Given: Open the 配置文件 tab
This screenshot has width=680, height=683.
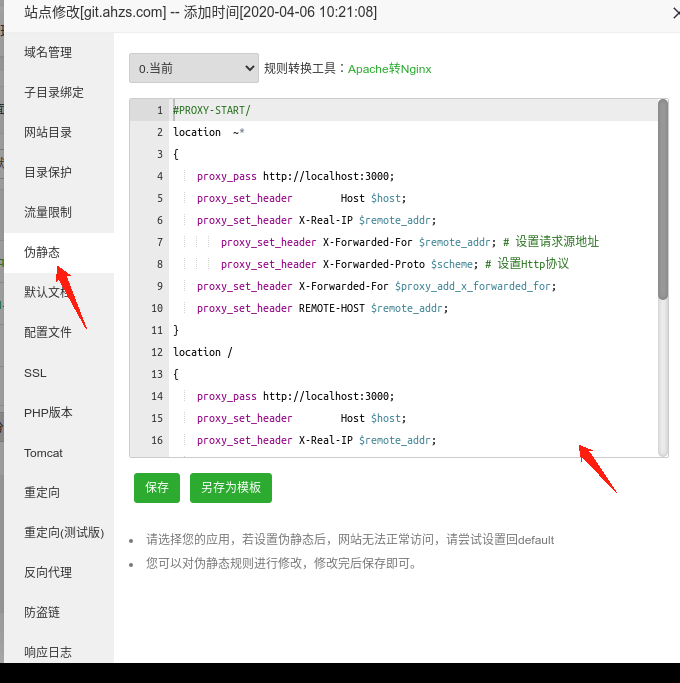Looking at the screenshot, I should 48,333.
